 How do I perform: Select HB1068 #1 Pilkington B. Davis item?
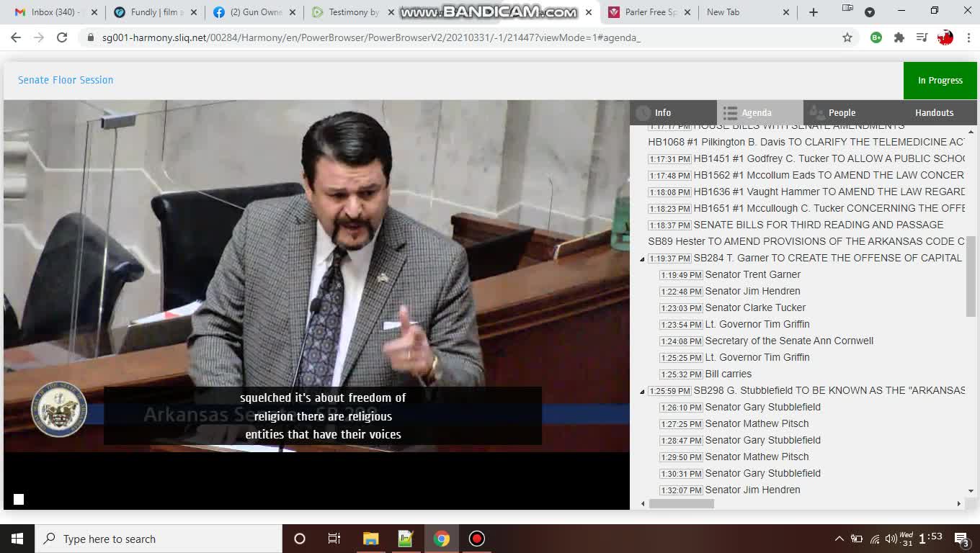(806, 142)
